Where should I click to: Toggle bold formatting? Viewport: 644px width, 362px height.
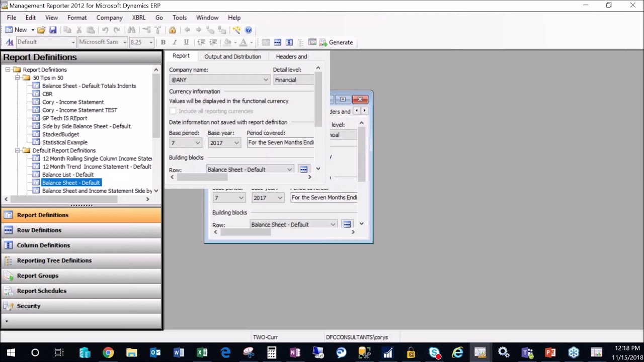coord(163,42)
